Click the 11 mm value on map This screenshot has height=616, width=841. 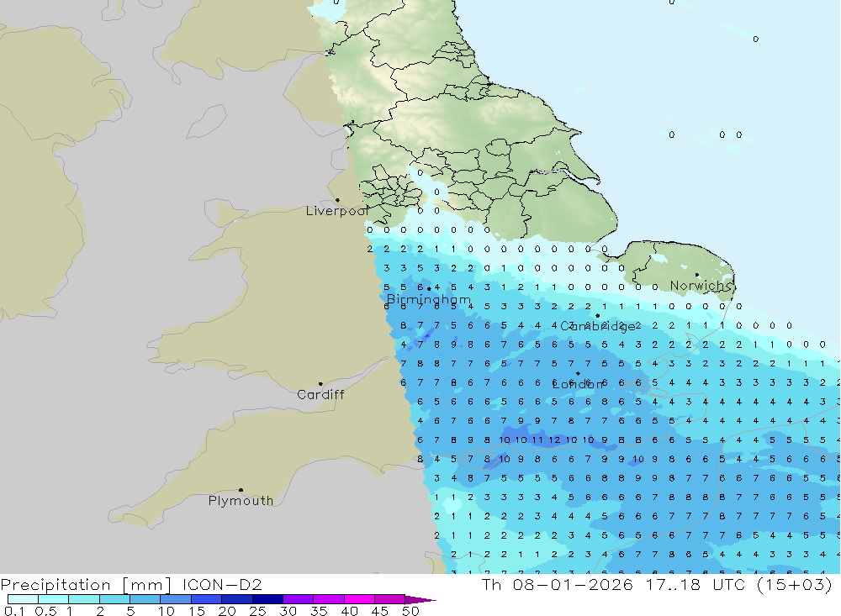coord(537,440)
